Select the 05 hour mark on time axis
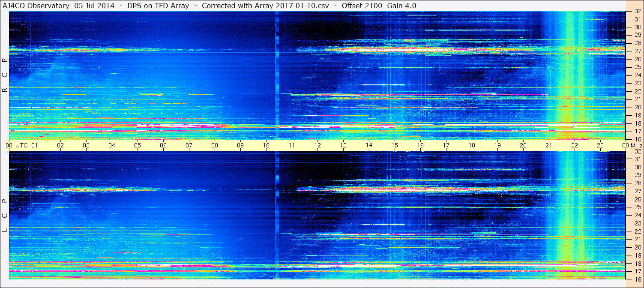The width and height of the screenshot is (644, 288). tap(138, 145)
